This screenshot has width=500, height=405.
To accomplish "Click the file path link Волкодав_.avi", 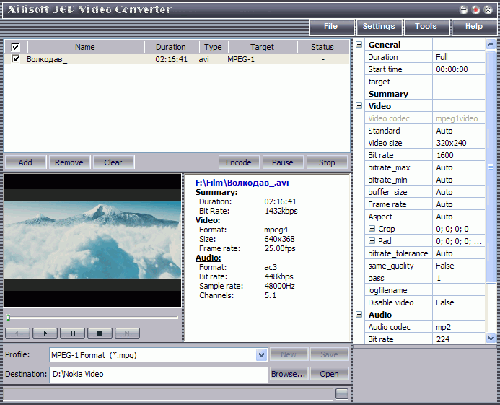I will click(242, 183).
